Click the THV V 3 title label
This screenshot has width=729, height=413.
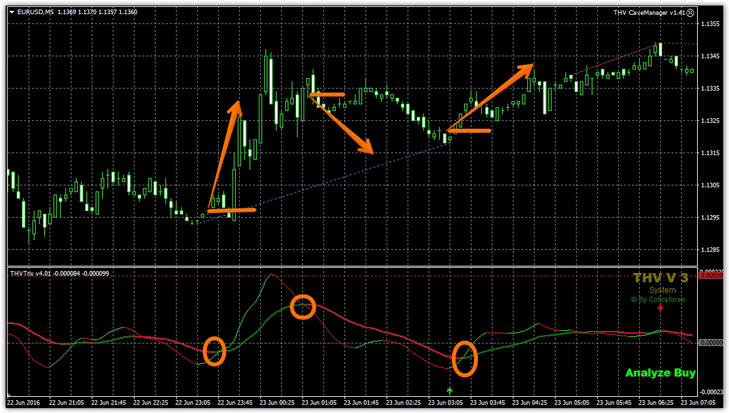pyautogui.click(x=660, y=278)
